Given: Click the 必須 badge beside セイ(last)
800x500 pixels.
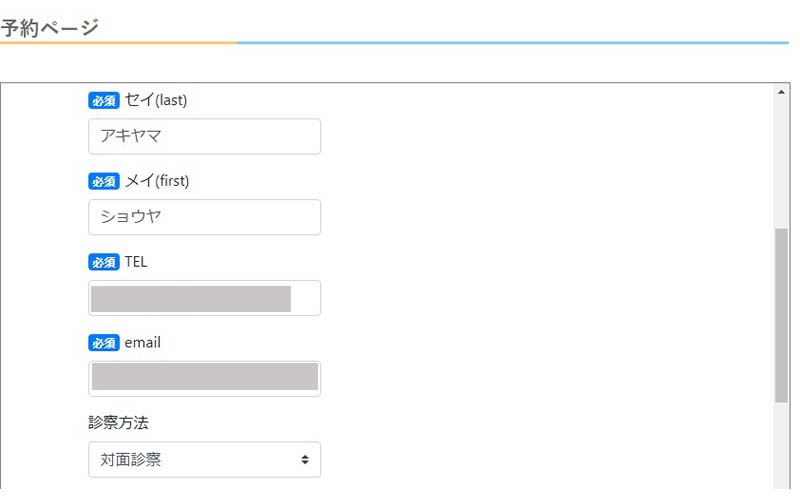Looking at the screenshot, I should (104, 101).
